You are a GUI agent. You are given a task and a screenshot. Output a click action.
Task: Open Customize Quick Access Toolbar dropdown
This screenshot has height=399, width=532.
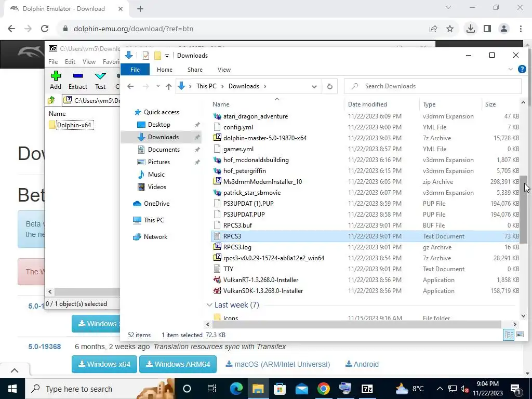[x=167, y=56]
